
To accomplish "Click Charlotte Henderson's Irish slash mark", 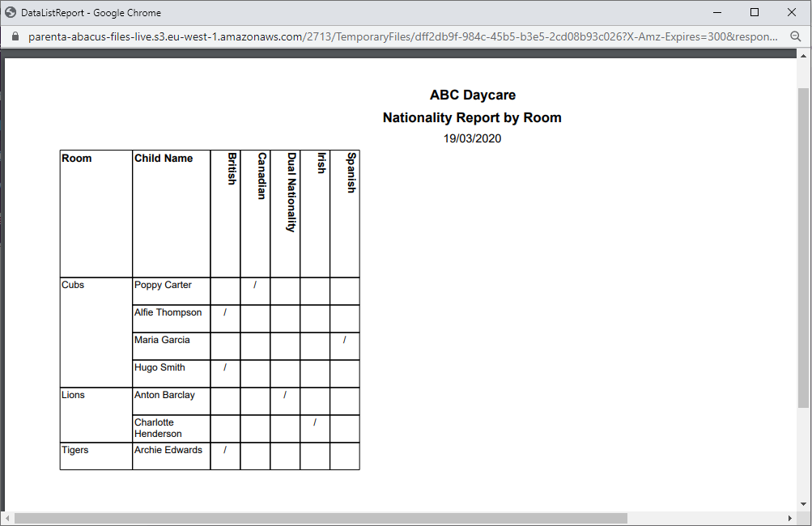I will click(x=315, y=422).
